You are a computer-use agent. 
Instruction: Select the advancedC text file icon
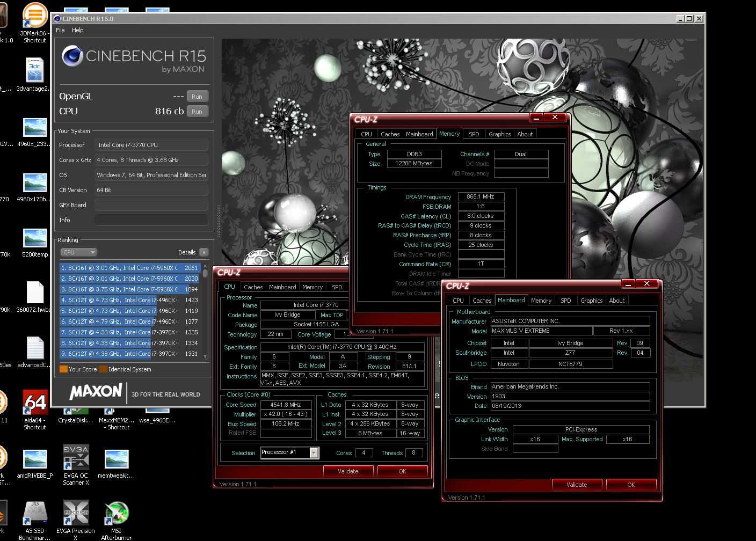[x=34, y=349]
